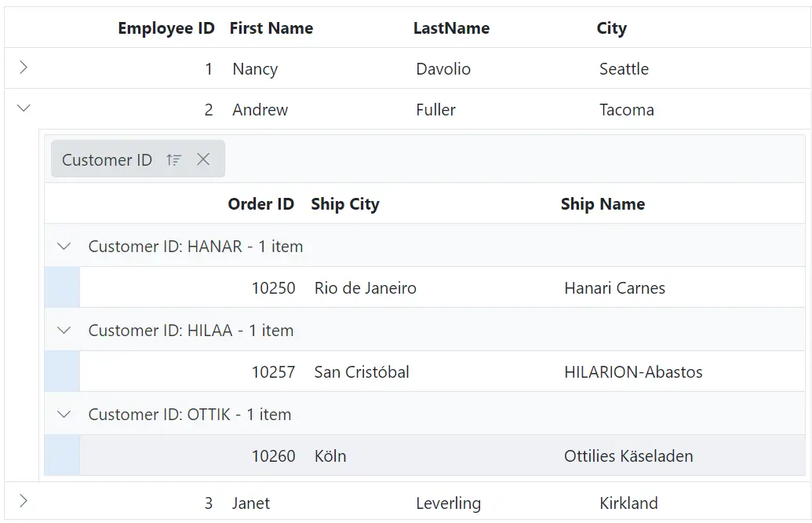
Task: Select the Customer ID group chip
Action: tap(106, 159)
